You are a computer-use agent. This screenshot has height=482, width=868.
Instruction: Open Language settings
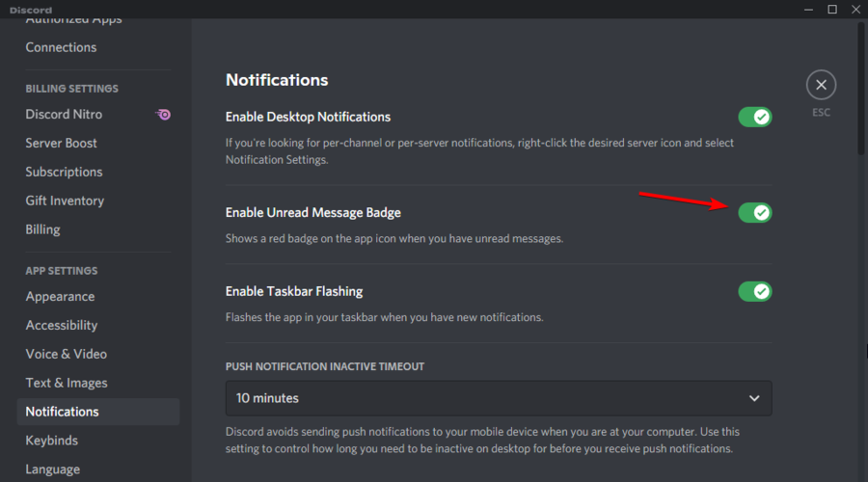point(53,469)
